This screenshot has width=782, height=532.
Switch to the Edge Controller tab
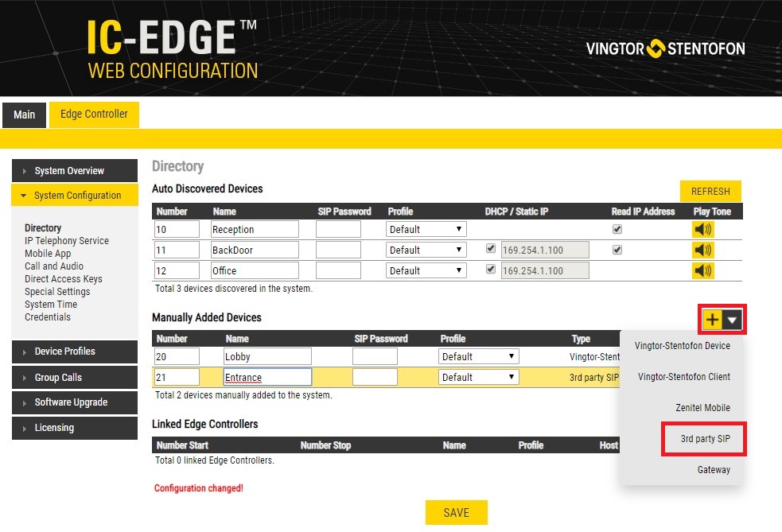(x=94, y=115)
